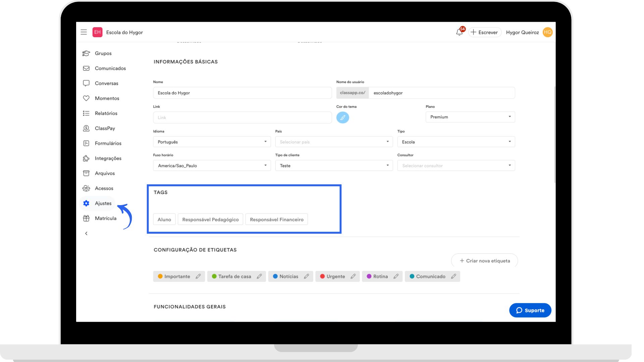644x362 pixels.
Task: Go to Grupos in the sidebar
Action: 103,53
